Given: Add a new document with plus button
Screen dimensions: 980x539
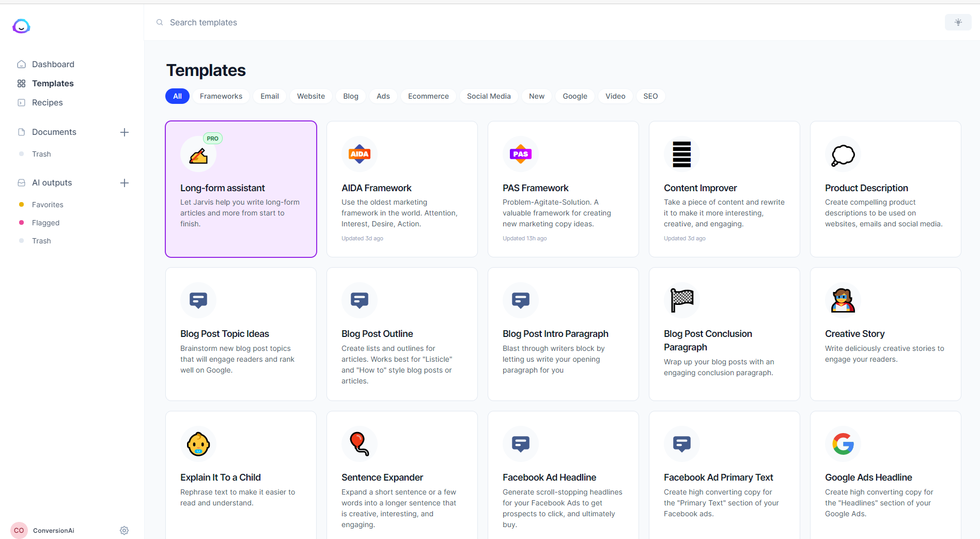Looking at the screenshot, I should click(x=125, y=132).
